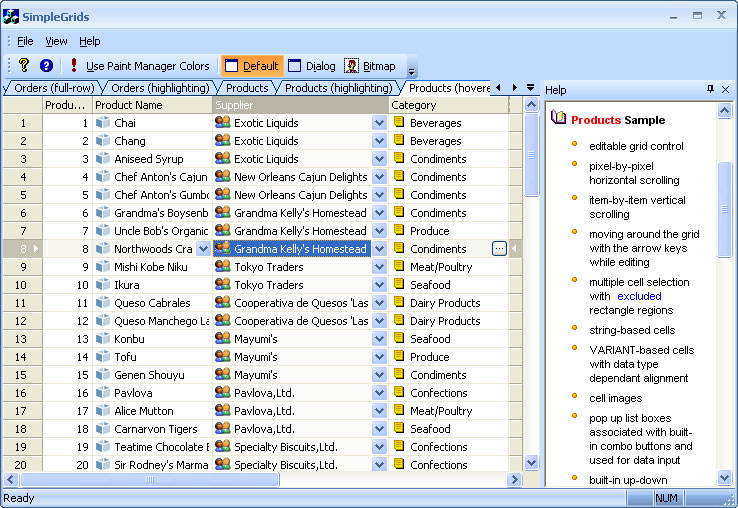Viewport: 738px width, 508px height.
Task: Select the Default style toolbar button
Action: tap(252, 66)
